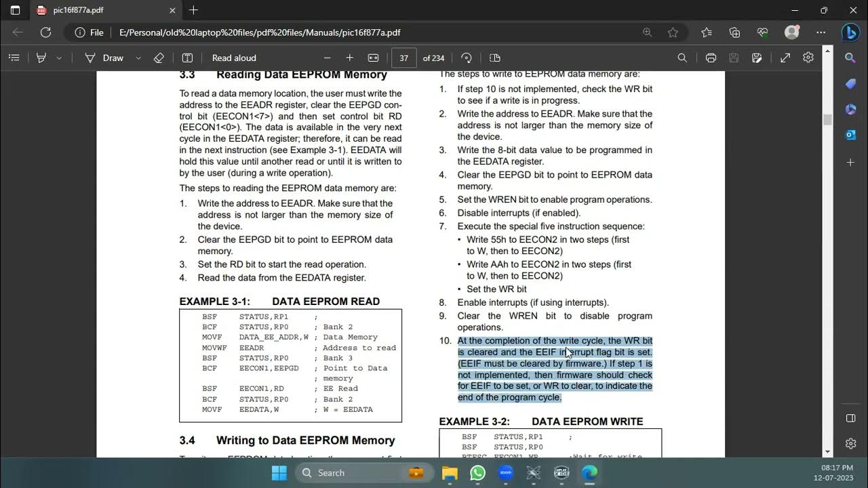Click heading '3.3 Reading Data EEPROM Memory'
Screen dimensions: 868x488
[283, 75]
